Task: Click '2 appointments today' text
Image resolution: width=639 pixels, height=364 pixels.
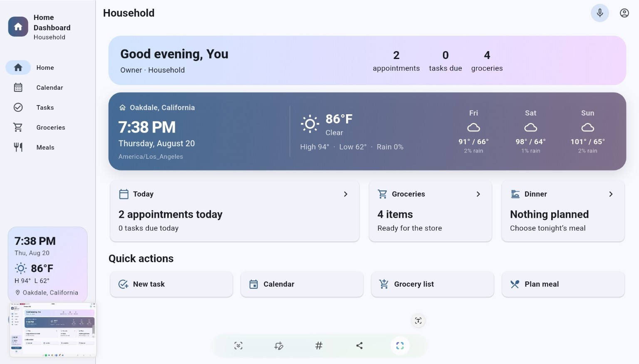Action: click(171, 214)
